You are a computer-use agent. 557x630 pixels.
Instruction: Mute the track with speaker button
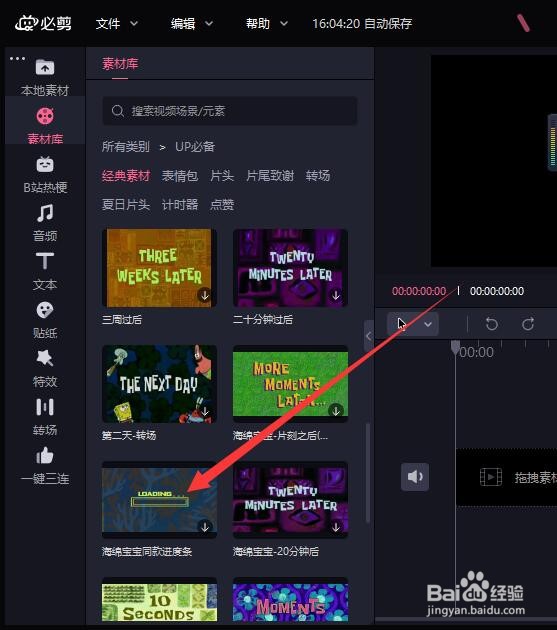pyautogui.click(x=415, y=477)
